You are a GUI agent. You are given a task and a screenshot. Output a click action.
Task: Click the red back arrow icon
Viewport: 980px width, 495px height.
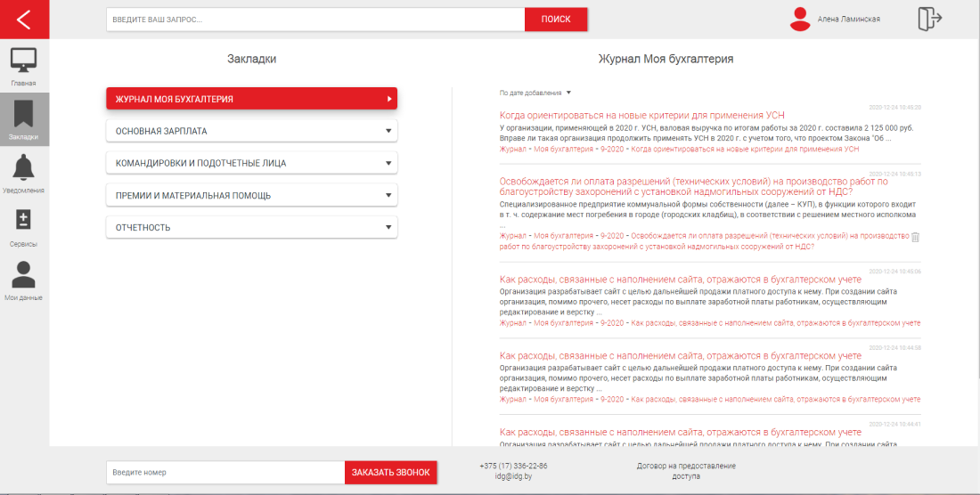point(24,20)
